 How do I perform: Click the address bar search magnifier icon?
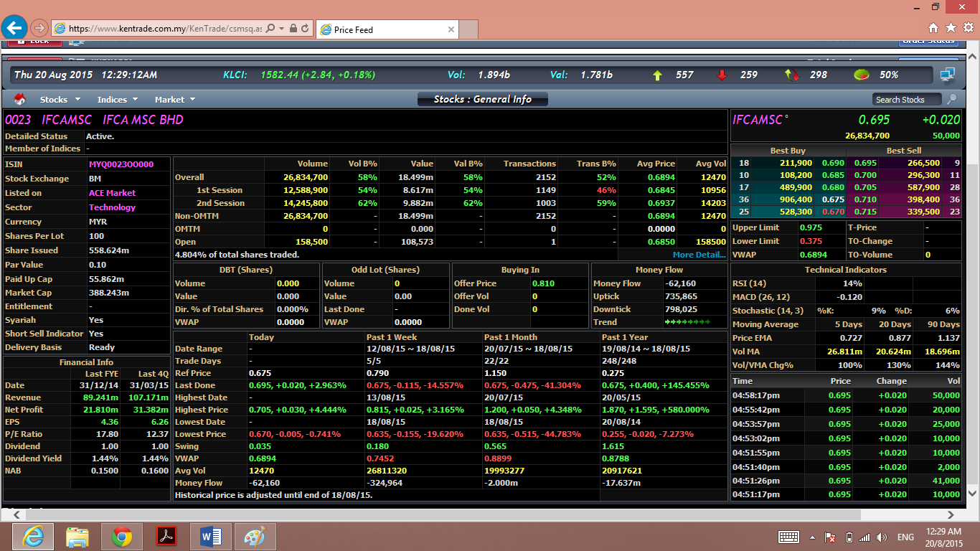tap(271, 29)
